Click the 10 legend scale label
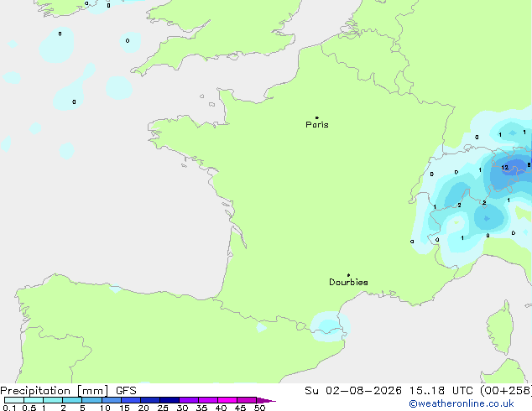The width and height of the screenshot is (532, 411). click(105, 408)
